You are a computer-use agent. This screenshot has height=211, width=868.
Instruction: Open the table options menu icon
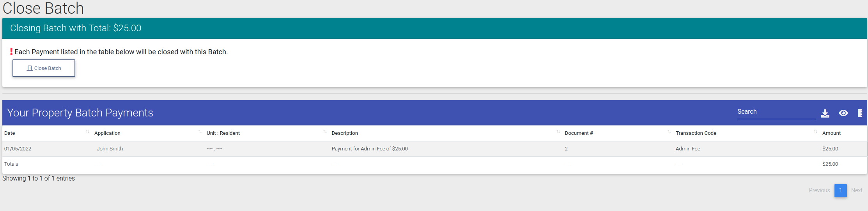pos(860,113)
